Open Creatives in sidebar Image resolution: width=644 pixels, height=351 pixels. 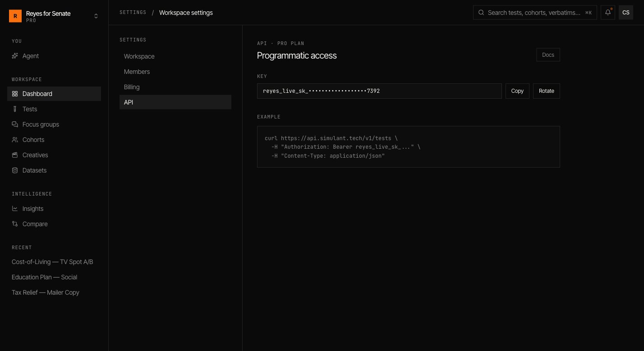coord(54,155)
